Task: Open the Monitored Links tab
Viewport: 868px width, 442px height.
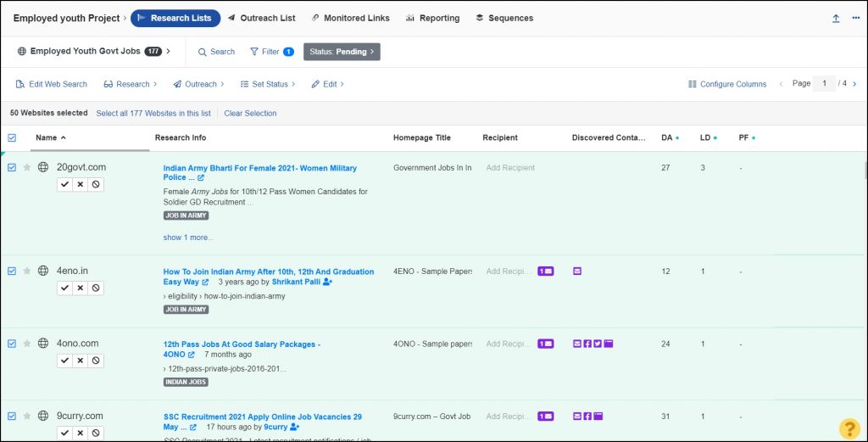Action: click(350, 19)
